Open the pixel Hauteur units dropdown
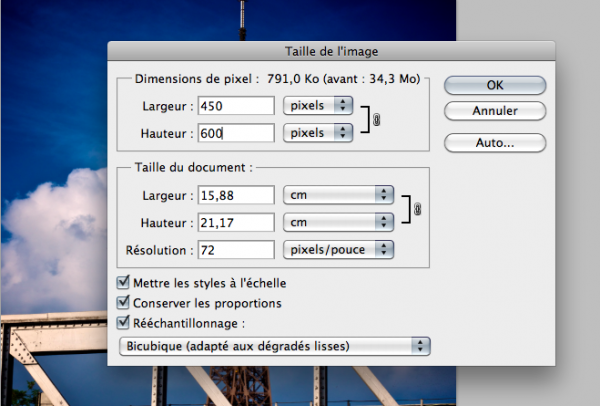 click(319, 132)
